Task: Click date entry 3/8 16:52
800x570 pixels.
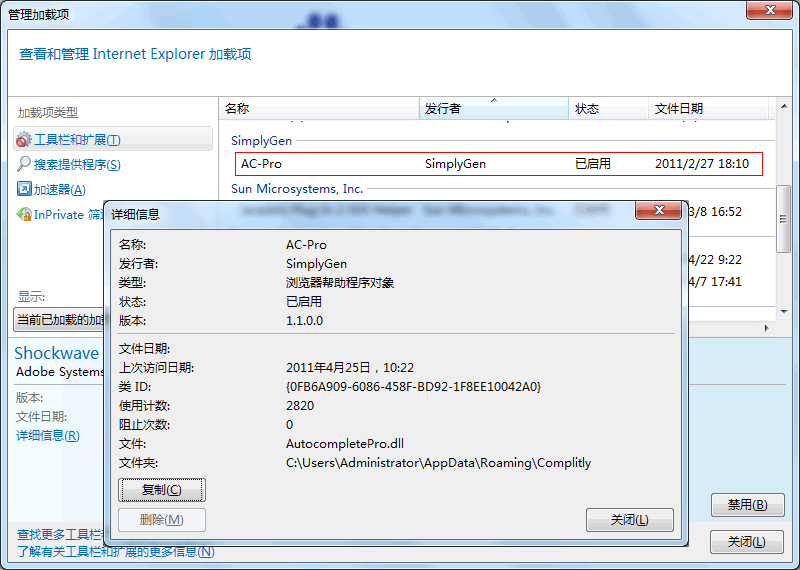Action: coord(715,212)
